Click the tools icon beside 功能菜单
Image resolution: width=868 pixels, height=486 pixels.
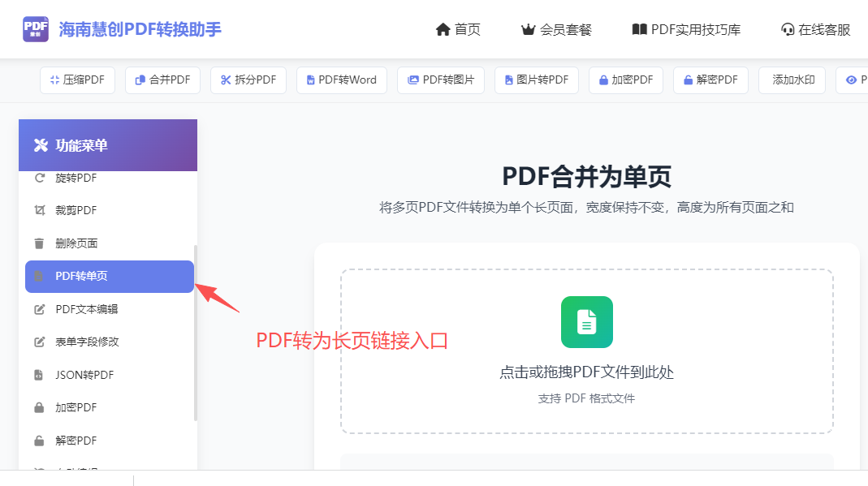41,145
